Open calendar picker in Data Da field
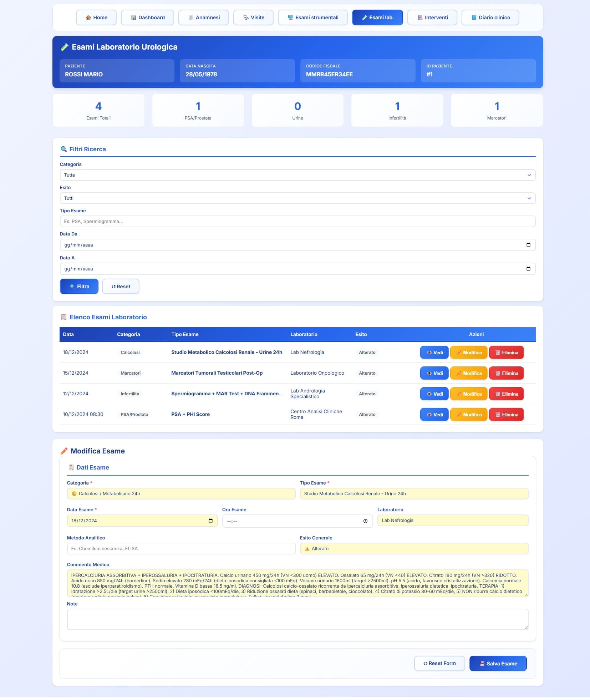This screenshot has width=590, height=700. [528, 245]
